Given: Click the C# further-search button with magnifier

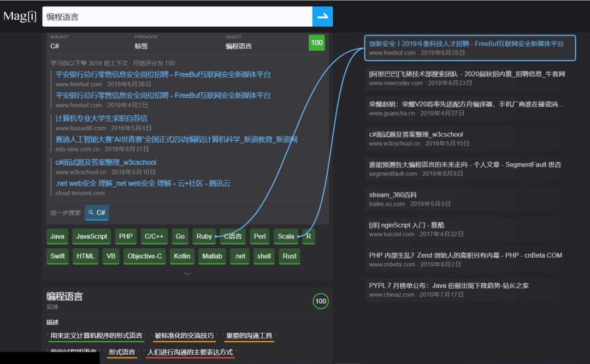Looking at the screenshot, I should 97,212.
